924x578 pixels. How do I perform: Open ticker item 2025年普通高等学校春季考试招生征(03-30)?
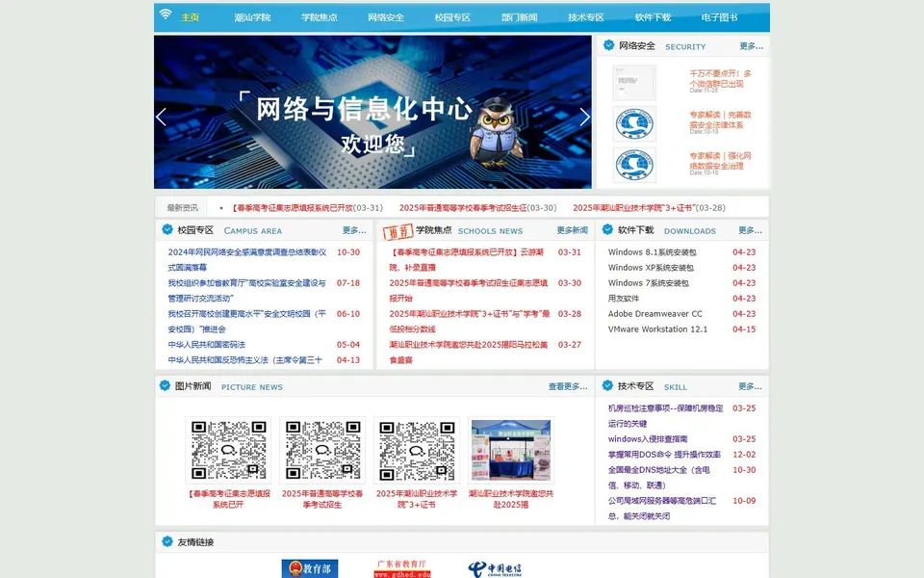coord(478,208)
